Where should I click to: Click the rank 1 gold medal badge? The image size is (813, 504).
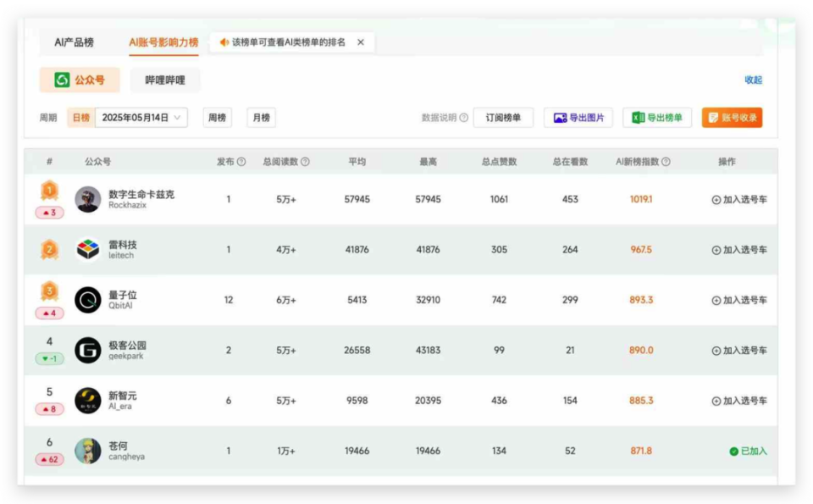(49, 191)
